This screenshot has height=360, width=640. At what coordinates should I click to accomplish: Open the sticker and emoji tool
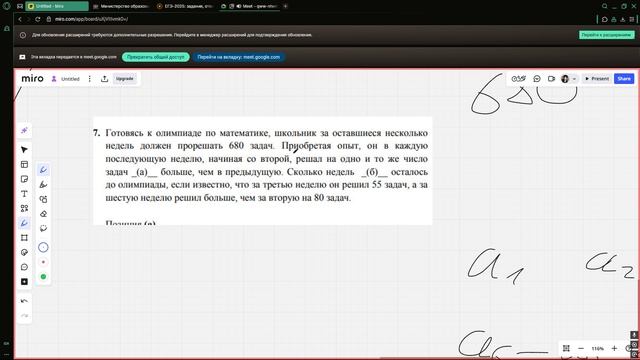point(24,252)
